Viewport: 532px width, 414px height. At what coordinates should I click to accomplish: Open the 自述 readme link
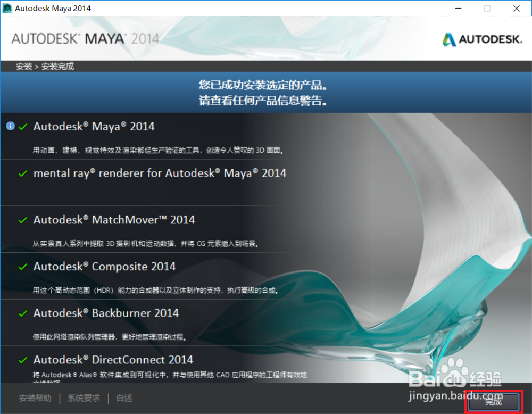click(123, 398)
